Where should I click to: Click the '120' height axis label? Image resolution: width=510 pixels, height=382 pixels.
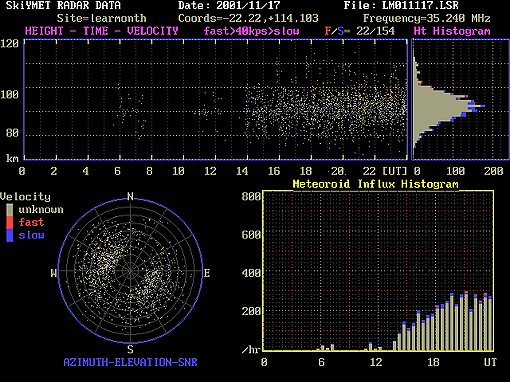(x=9, y=44)
